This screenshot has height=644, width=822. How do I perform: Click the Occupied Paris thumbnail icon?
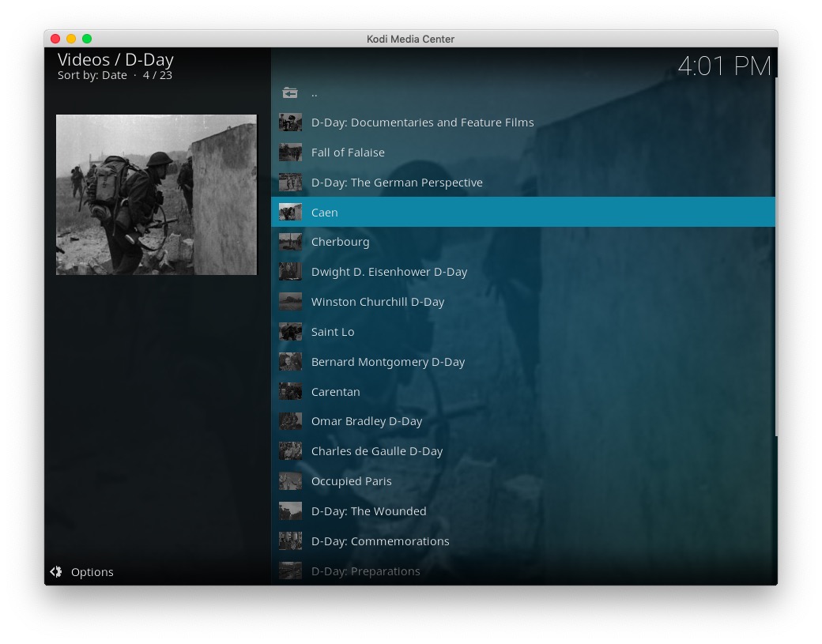pos(290,481)
